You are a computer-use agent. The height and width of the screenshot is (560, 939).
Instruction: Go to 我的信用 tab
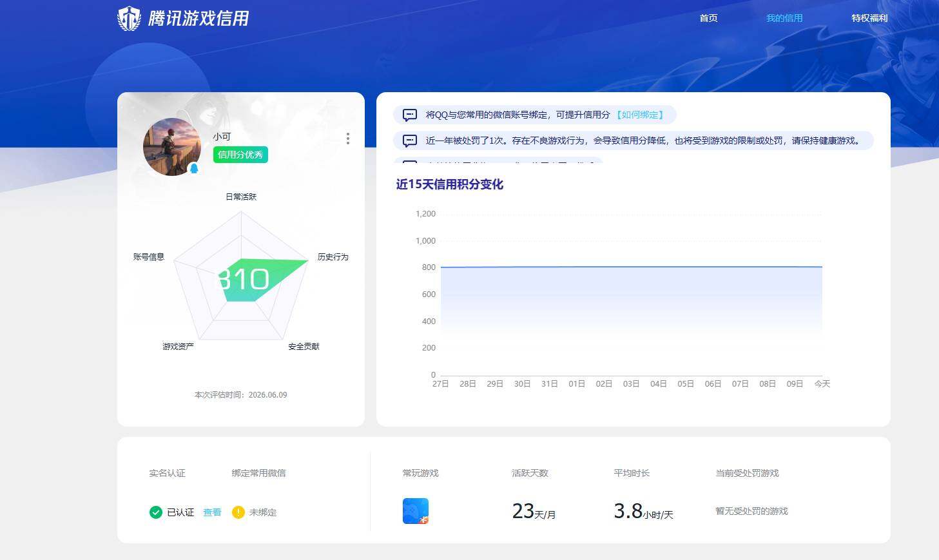[784, 18]
